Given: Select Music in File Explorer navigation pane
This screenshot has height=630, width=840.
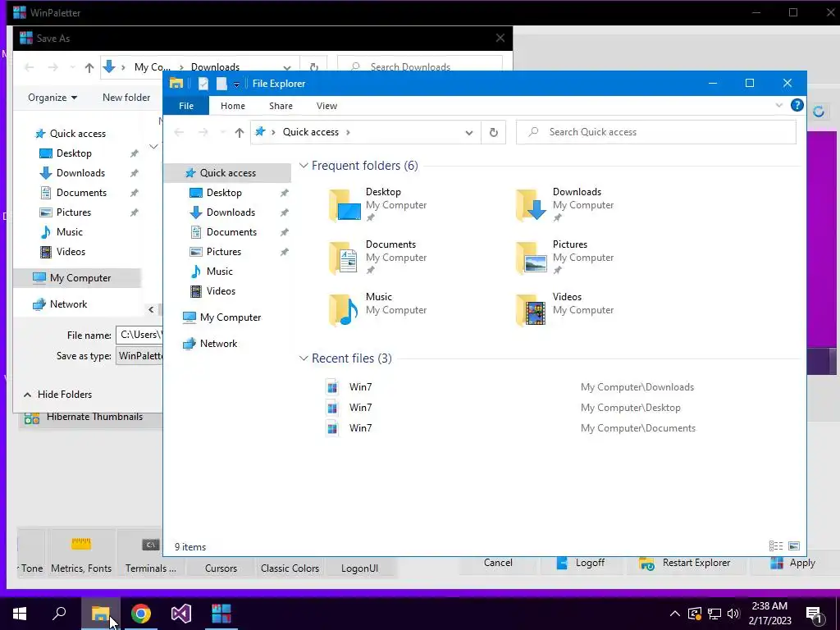Looking at the screenshot, I should [219, 271].
